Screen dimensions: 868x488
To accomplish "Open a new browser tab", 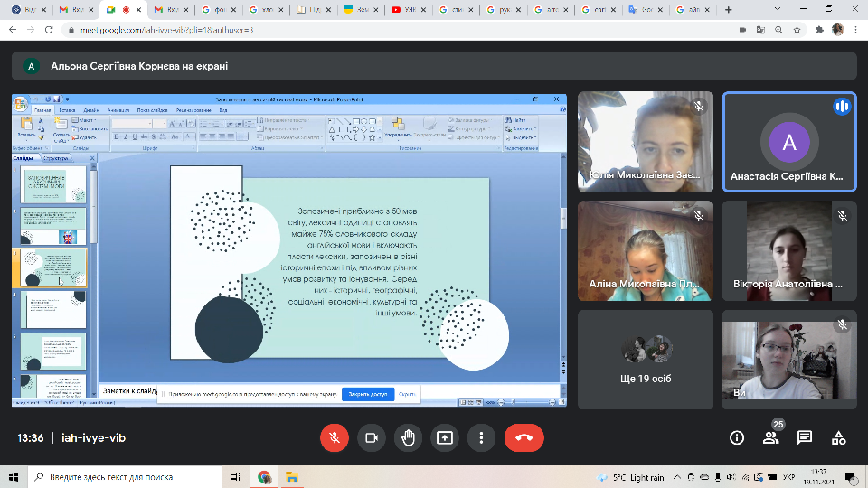I will [x=729, y=10].
